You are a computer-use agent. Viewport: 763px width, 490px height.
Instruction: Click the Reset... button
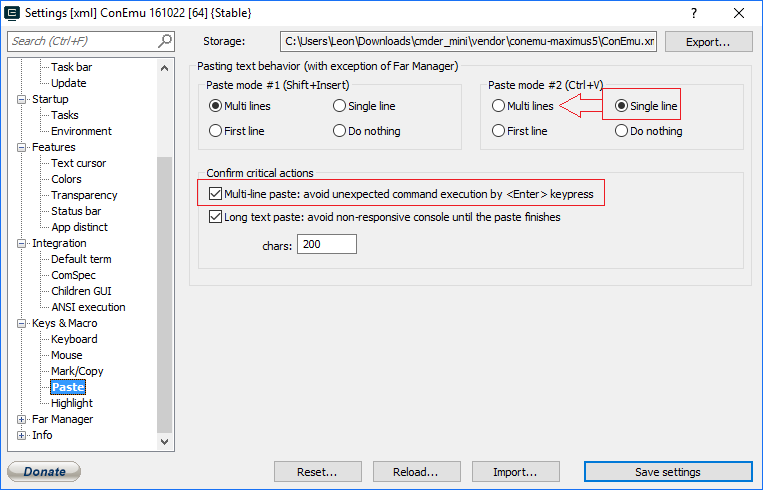click(x=318, y=472)
